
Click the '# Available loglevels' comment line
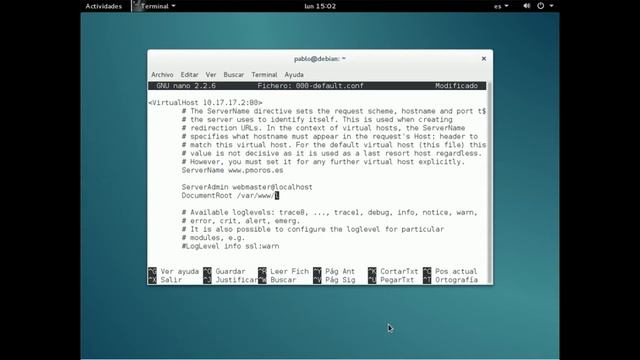[x=329, y=212]
